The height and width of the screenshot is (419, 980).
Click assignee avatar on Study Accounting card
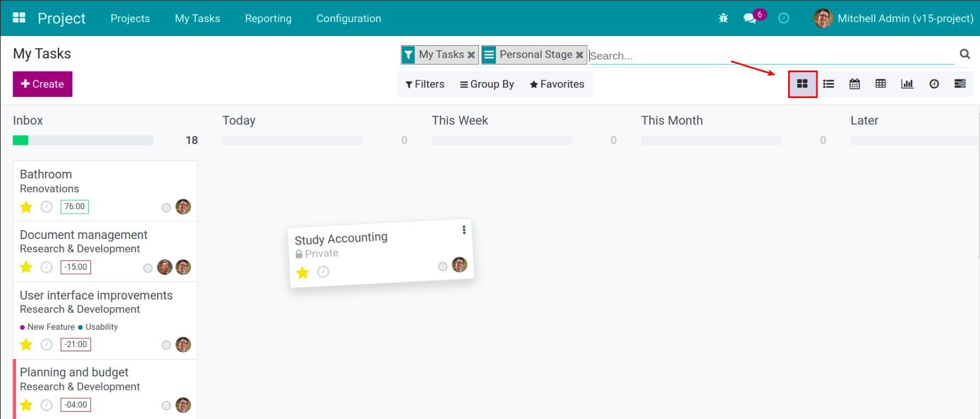coord(460,265)
